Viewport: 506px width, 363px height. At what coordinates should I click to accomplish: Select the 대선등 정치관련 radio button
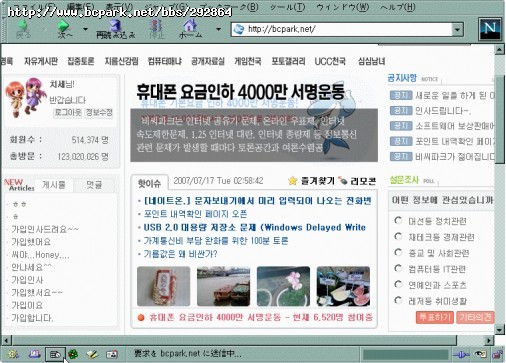[x=398, y=220]
